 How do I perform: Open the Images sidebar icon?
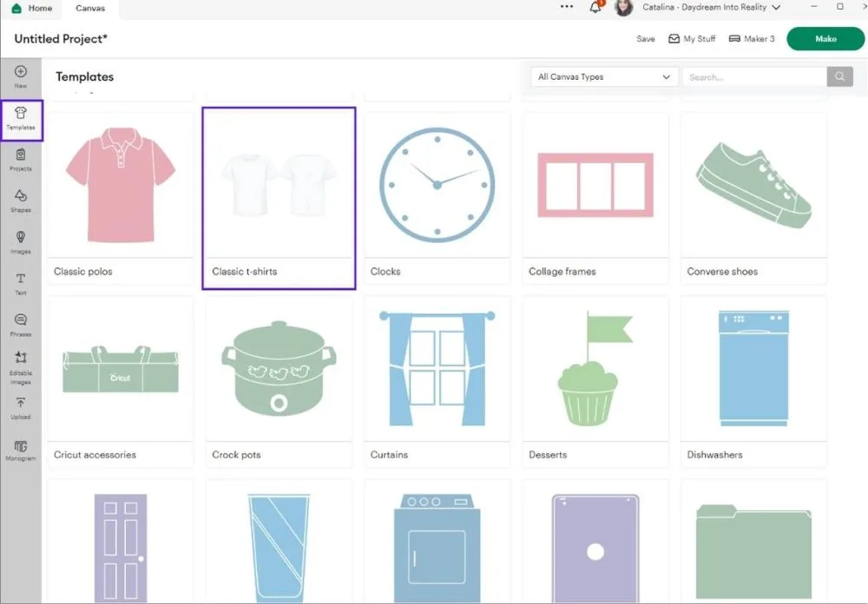click(21, 242)
